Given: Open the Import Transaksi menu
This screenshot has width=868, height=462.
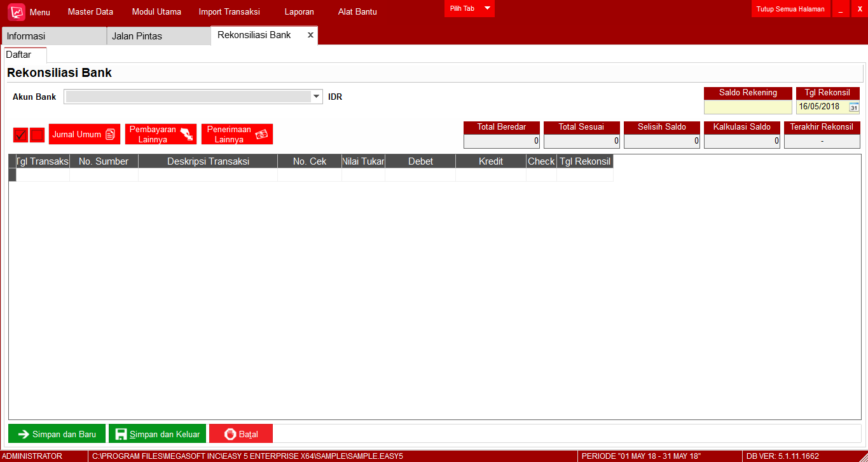Looking at the screenshot, I should tap(229, 11).
